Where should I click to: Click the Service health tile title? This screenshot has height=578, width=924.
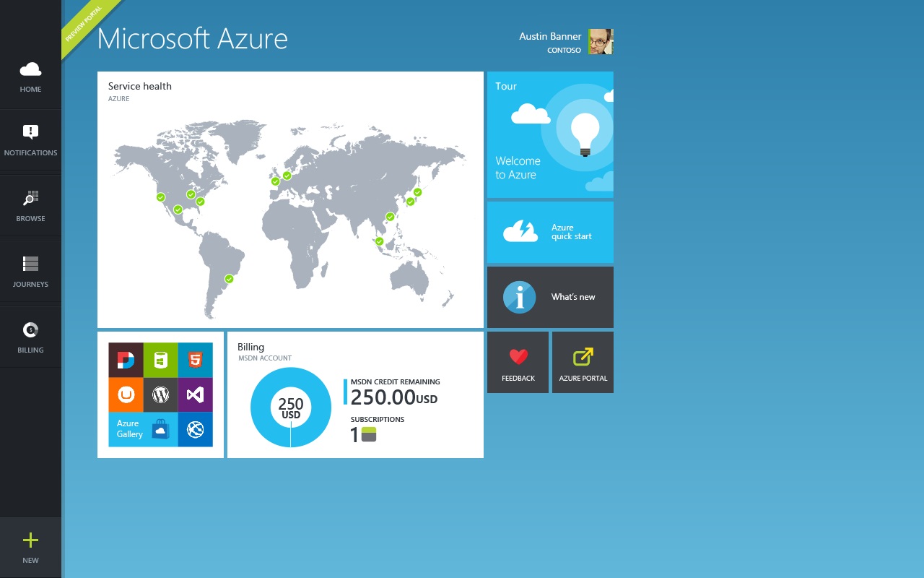(x=140, y=86)
